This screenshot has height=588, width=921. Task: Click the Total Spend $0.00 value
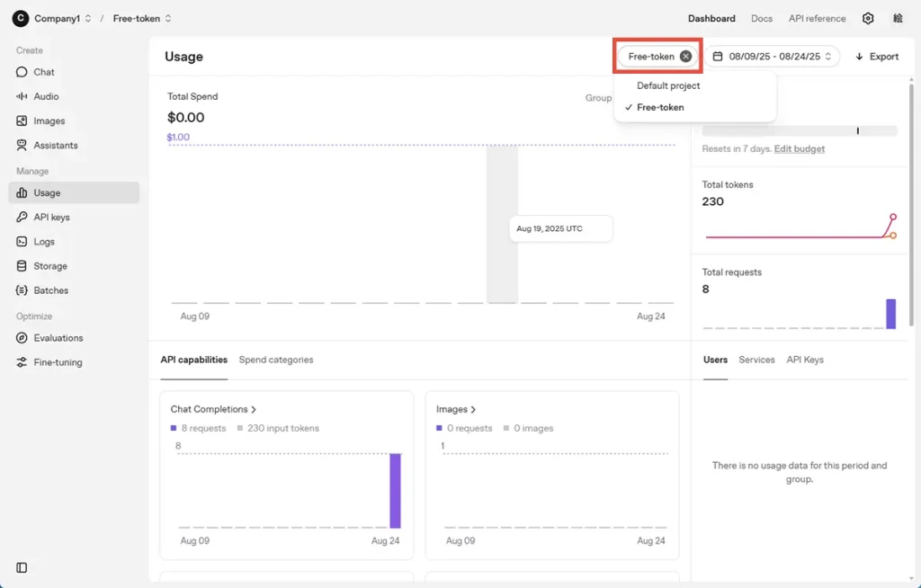coord(185,118)
